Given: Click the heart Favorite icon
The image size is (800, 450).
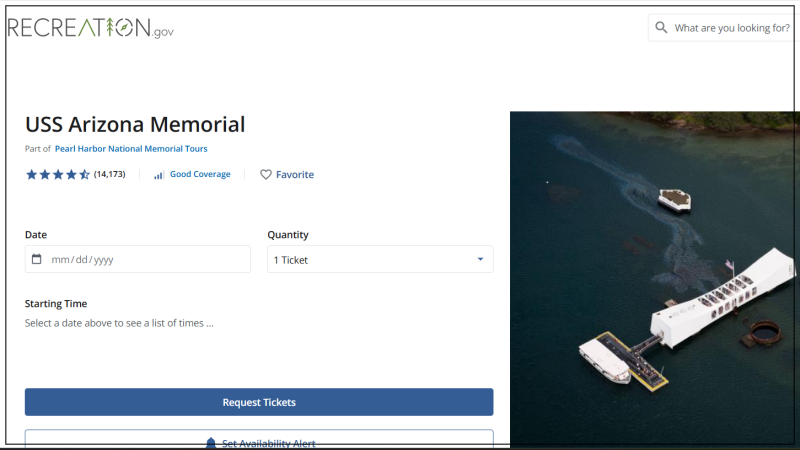Looking at the screenshot, I should pos(266,174).
